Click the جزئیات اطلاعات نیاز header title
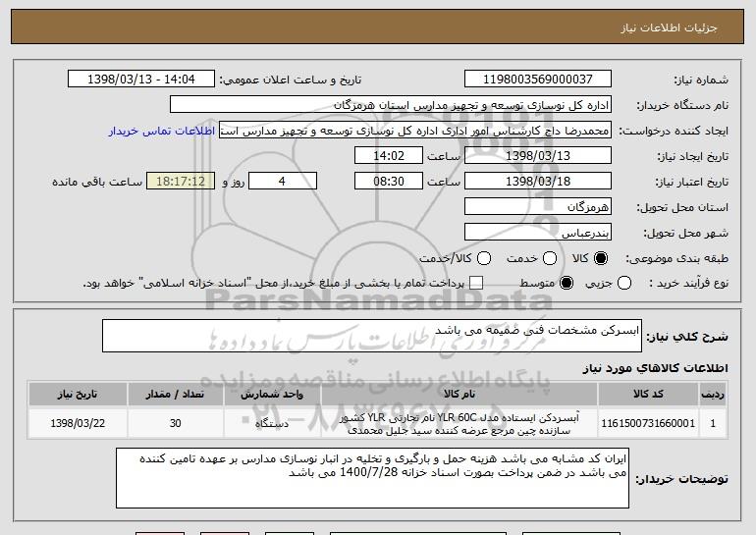756x535 pixels. [x=669, y=27]
